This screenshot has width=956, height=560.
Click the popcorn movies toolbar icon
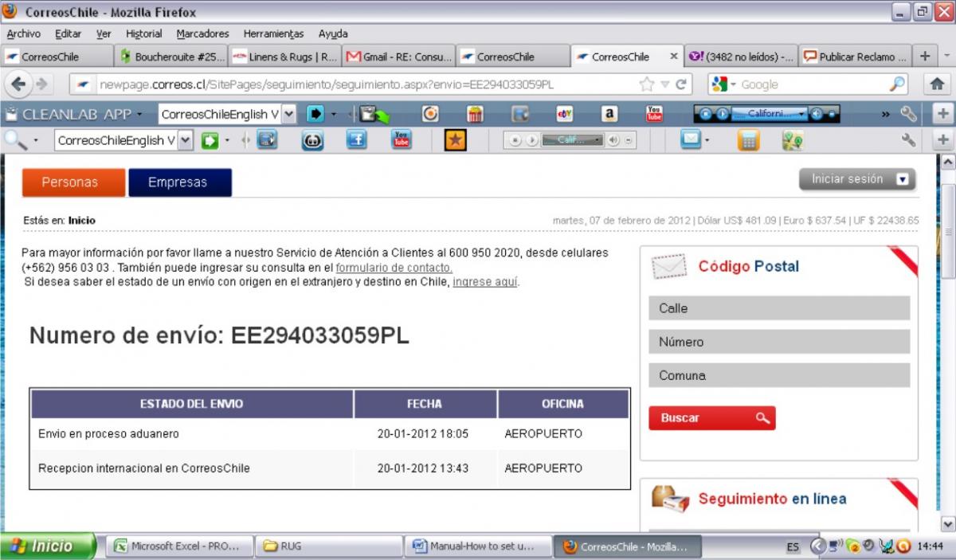pos(475,114)
